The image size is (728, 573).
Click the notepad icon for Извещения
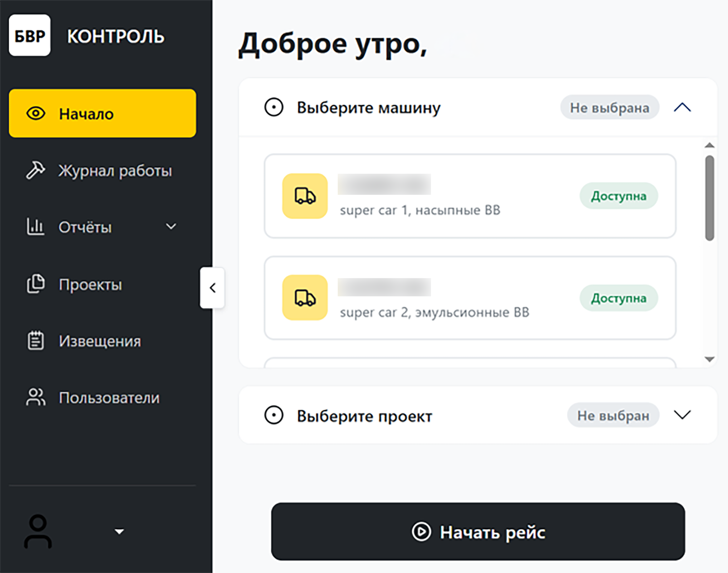pyautogui.click(x=36, y=341)
